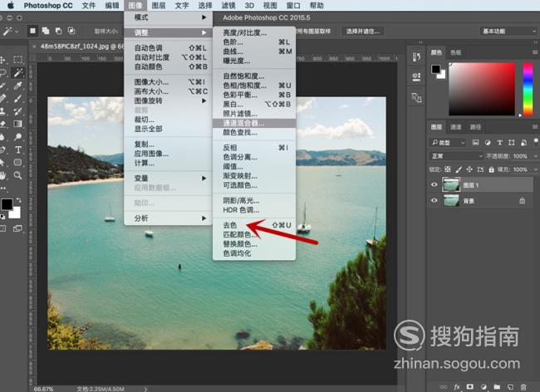Filter layers by adjustment layer icon
This screenshot has width=540, height=392.
point(488,143)
